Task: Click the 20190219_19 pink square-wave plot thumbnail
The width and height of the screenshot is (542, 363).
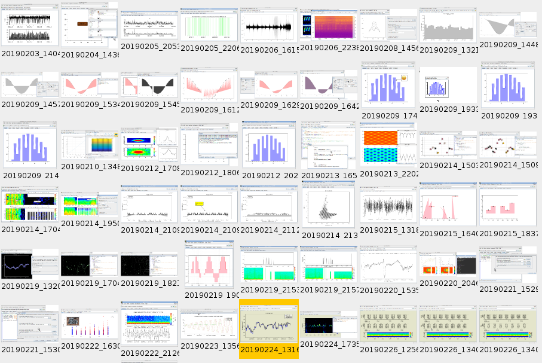Action: pyautogui.click(x=209, y=265)
